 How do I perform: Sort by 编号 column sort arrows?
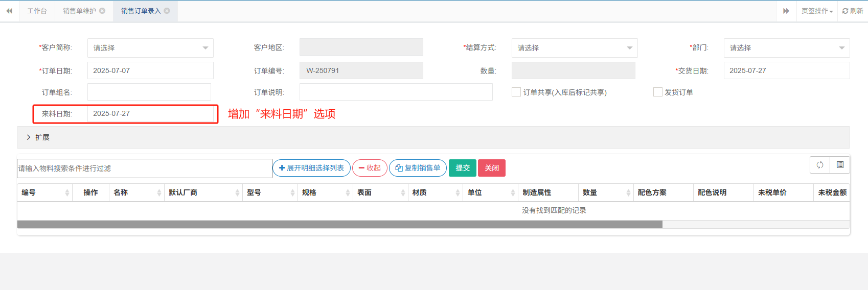(x=67, y=192)
